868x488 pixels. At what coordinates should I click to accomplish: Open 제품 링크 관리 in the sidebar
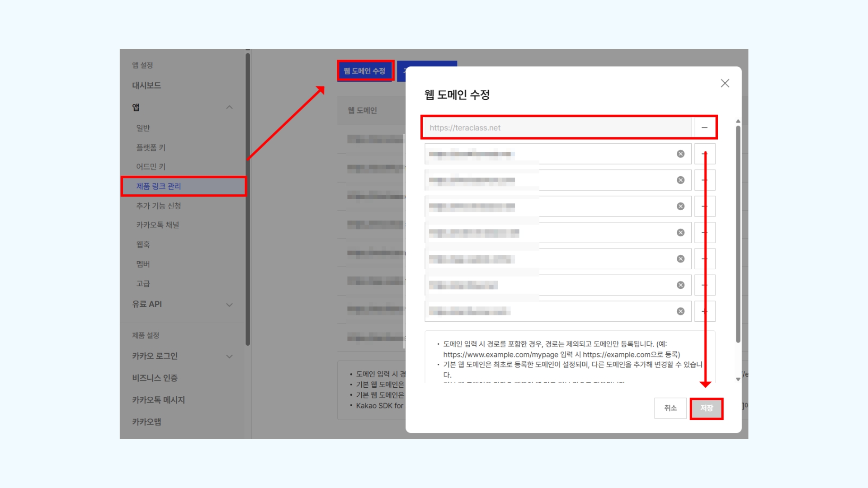[x=159, y=186]
